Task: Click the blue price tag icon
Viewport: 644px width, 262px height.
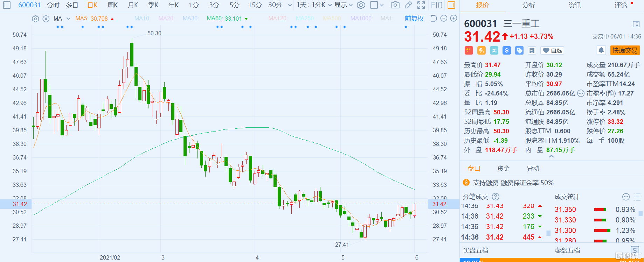Action: pyautogui.click(x=519, y=50)
